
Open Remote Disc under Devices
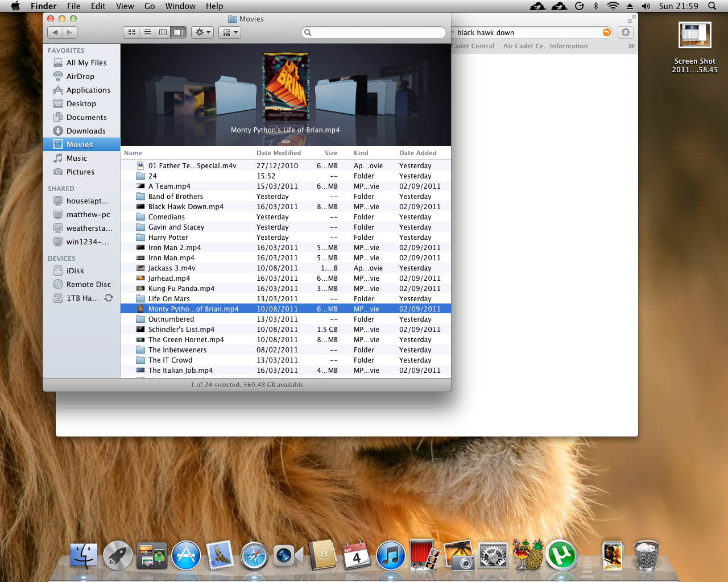coord(81,284)
